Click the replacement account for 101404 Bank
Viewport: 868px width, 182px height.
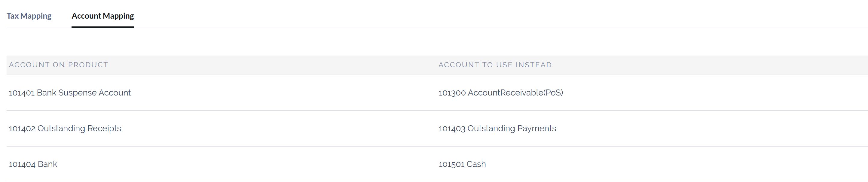(x=462, y=164)
